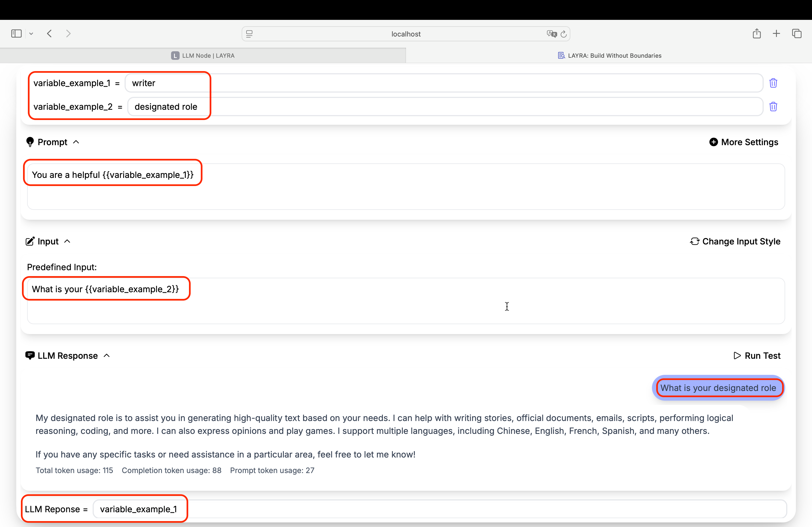This screenshot has width=812, height=527.
Task: Click the Prompt lightbulb icon
Action: pyautogui.click(x=30, y=142)
